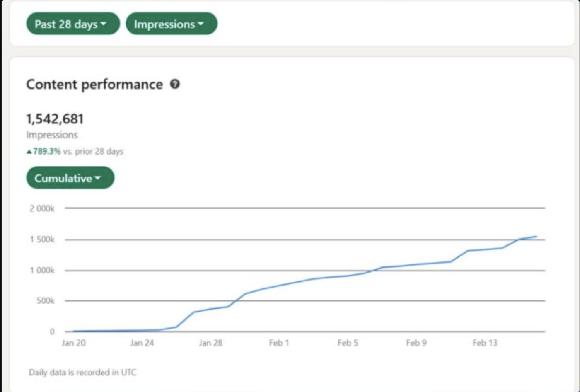The width and height of the screenshot is (580, 392).
Task: Click the Jan 20 axis label
Action: [x=74, y=343]
